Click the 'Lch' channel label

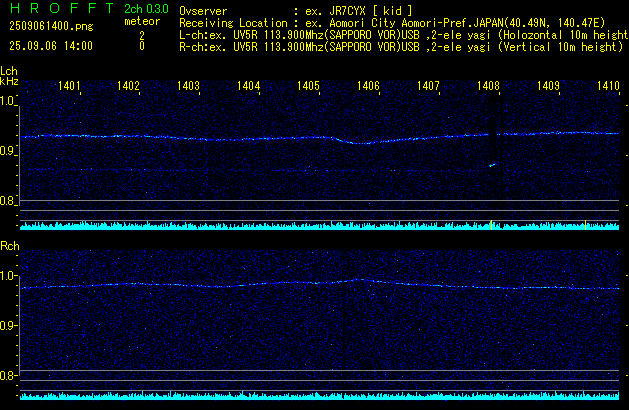point(9,71)
